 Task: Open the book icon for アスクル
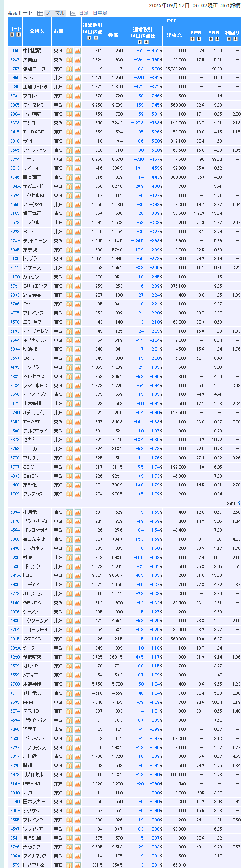click(69, 223)
